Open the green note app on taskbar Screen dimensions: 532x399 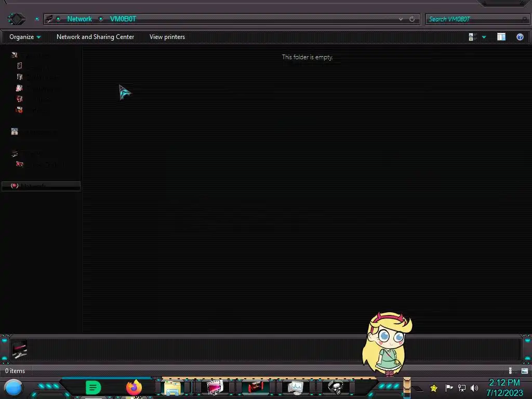tap(94, 388)
